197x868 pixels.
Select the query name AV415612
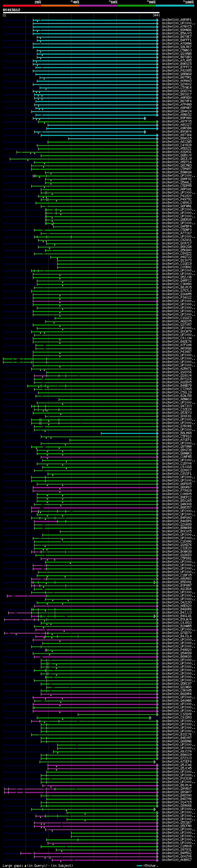point(11,10)
